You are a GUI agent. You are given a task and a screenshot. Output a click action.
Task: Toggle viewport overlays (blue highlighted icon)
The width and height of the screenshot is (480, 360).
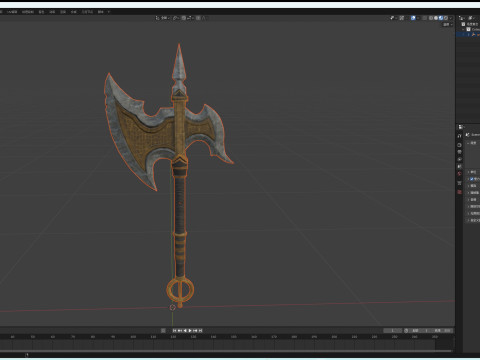(413, 18)
